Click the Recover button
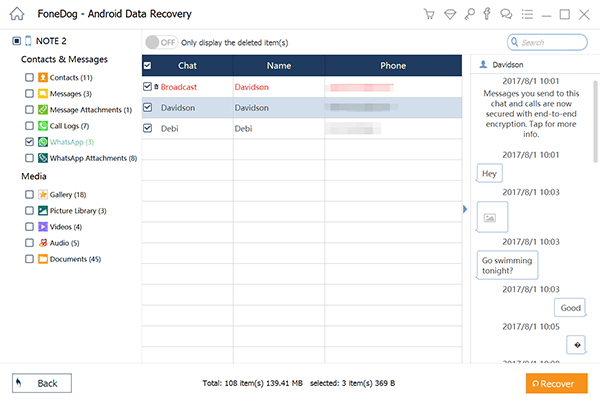Screen dimensions: 600x402 point(556,384)
